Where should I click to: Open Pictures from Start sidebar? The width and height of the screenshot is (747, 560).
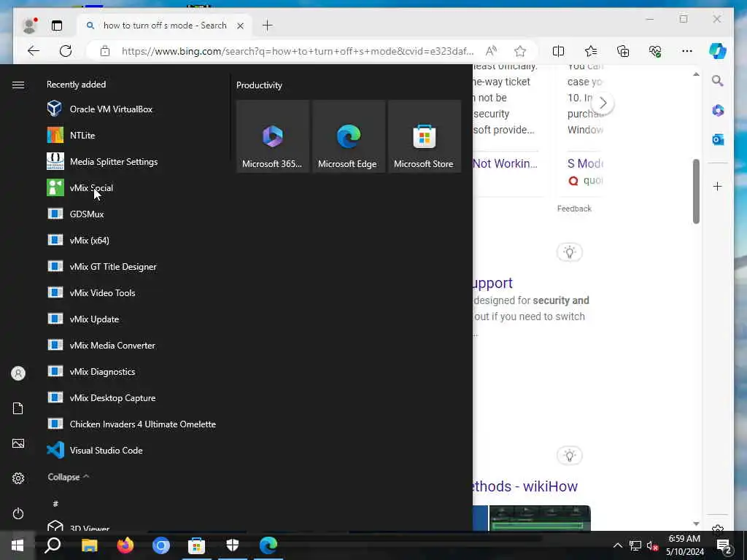tap(18, 443)
